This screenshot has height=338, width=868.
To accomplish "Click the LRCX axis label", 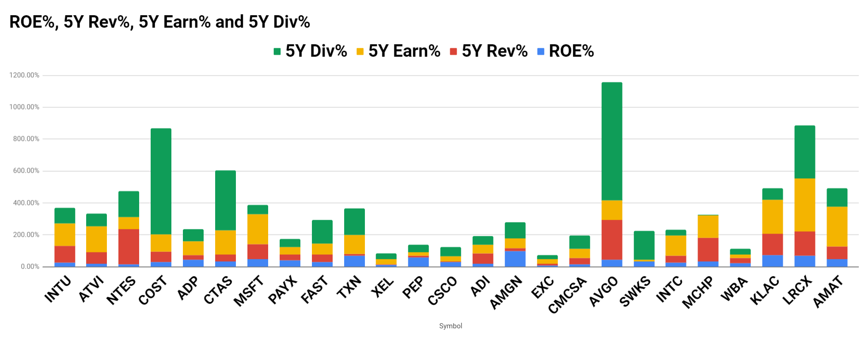I will click(797, 291).
